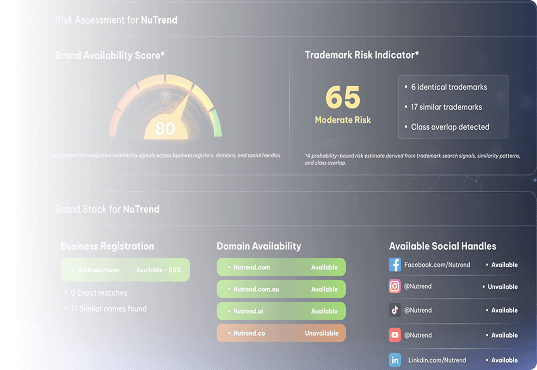Click the 65 trademark risk score
This screenshot has width=537, height=370.
(x=343, y=97)
